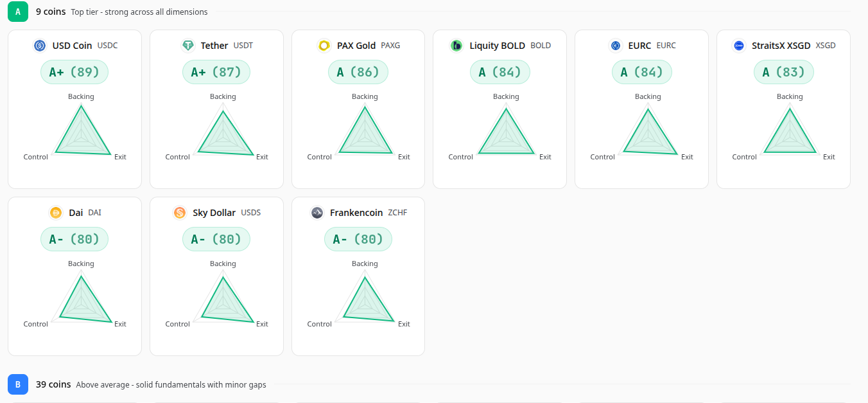The height and width of the screenshot is (403, 868).
Task: Click the DAI ticker text
Action: (x=94, y=213)
